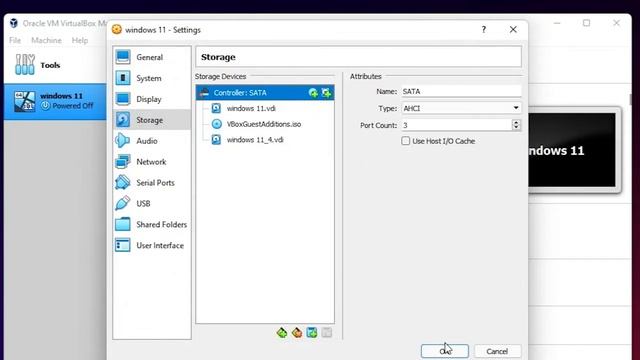Viewport: 640px width, 360px height.
Task: Click the Network adapters icon
Action: 123,162
